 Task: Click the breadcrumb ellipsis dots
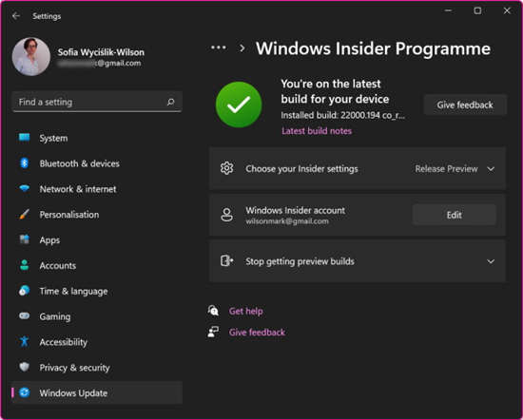(219, 48)
